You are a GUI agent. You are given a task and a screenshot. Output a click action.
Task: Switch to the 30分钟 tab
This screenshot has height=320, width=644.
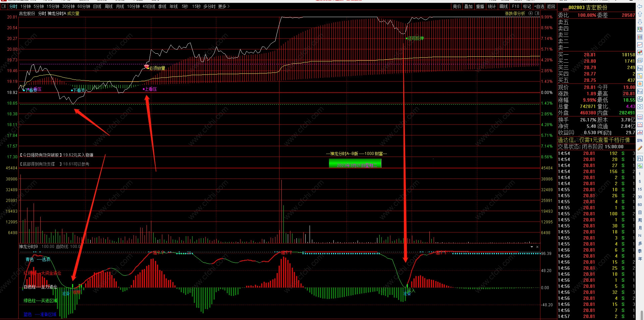68,6
